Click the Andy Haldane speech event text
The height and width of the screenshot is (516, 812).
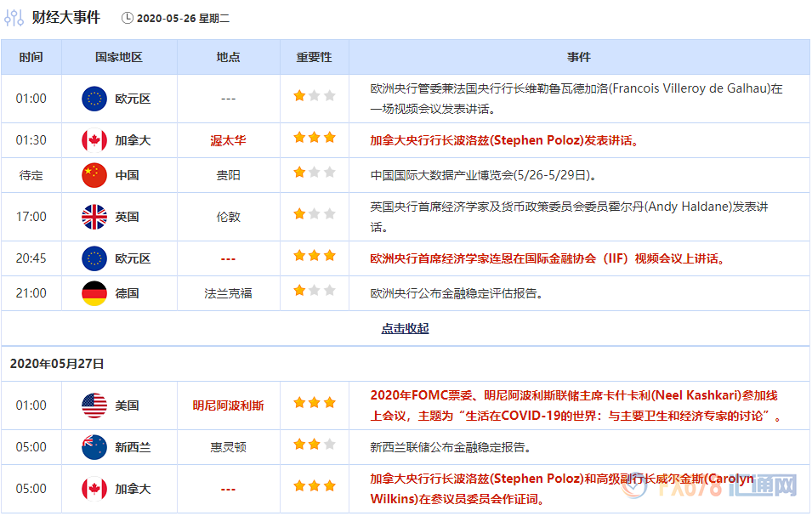coord(569,217)
